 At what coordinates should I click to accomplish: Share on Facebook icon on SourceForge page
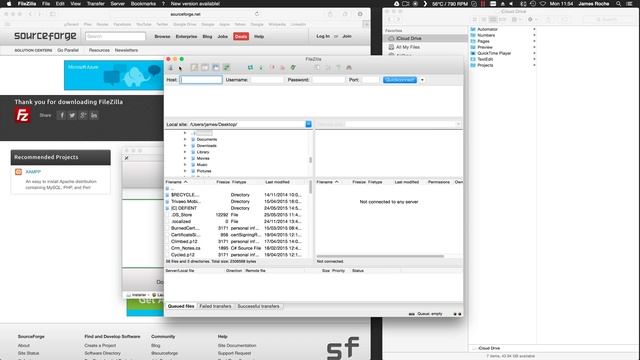pyautogui.click(x=62, y=116)
